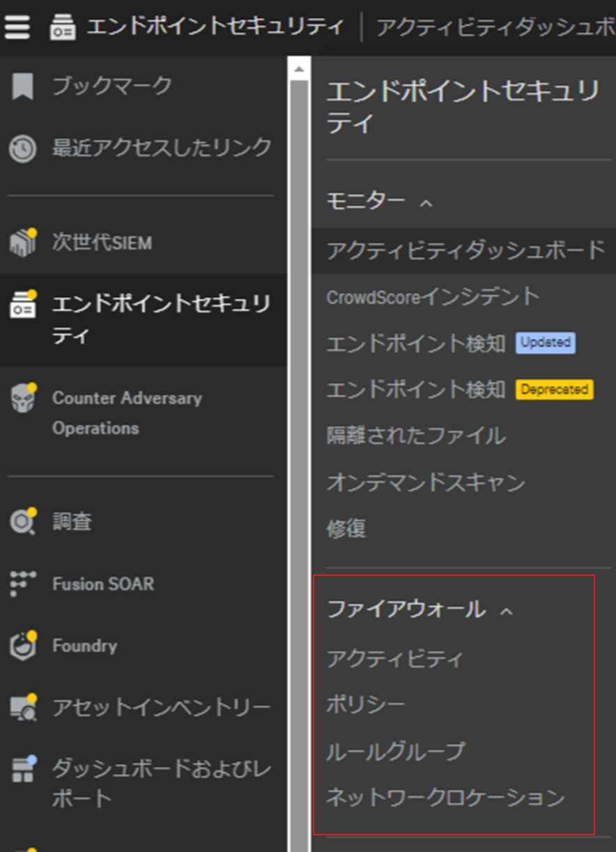Click the sidebar vertical scrollbar track
The image size is (616, 852).
(x=299, y=466)
